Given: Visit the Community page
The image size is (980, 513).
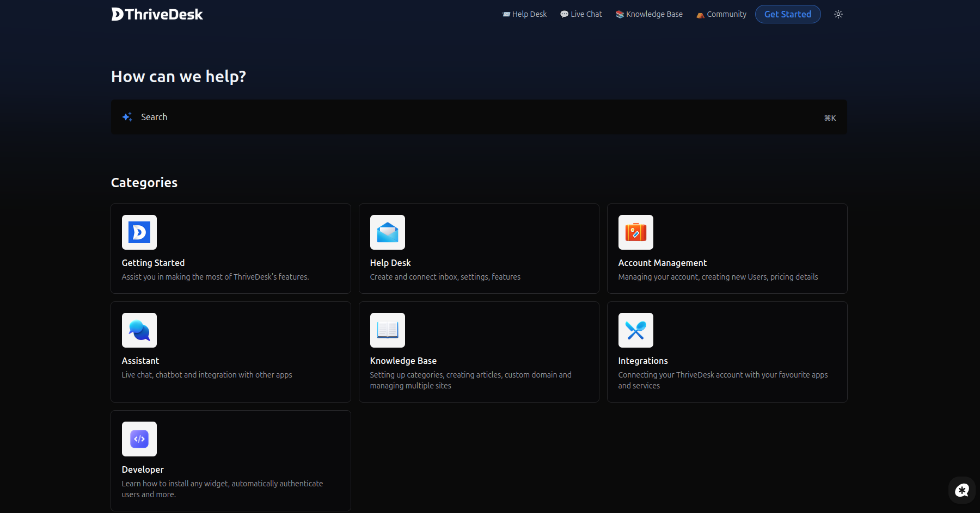Looking at the screenshot, I should tap(720, 14).
